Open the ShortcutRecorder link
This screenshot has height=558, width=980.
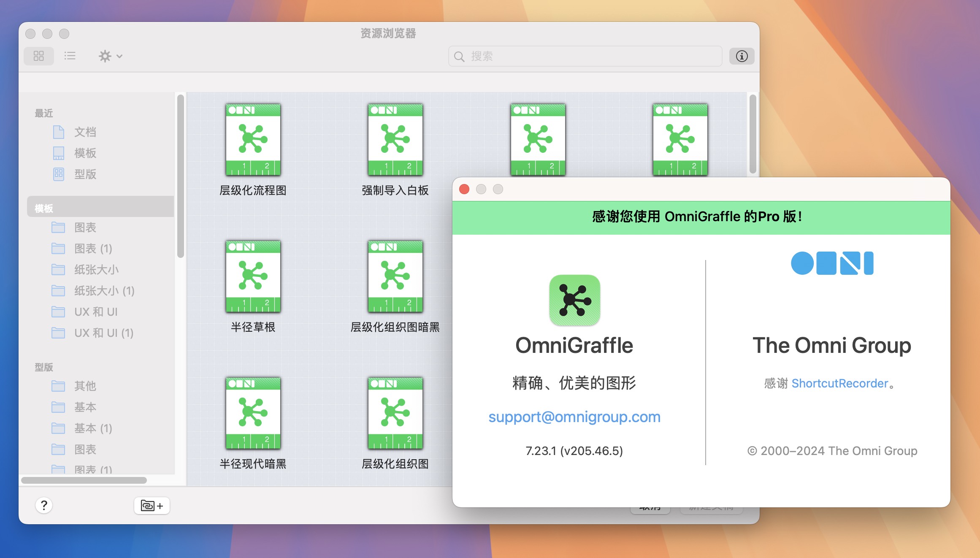tap(840, 383)
